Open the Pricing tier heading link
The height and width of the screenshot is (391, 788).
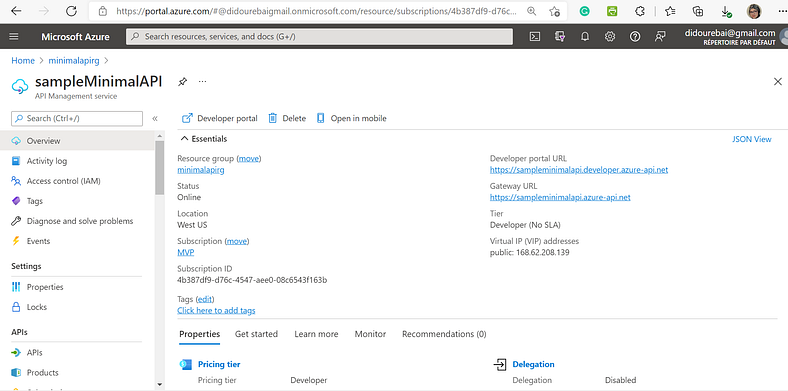click(219, 364)
